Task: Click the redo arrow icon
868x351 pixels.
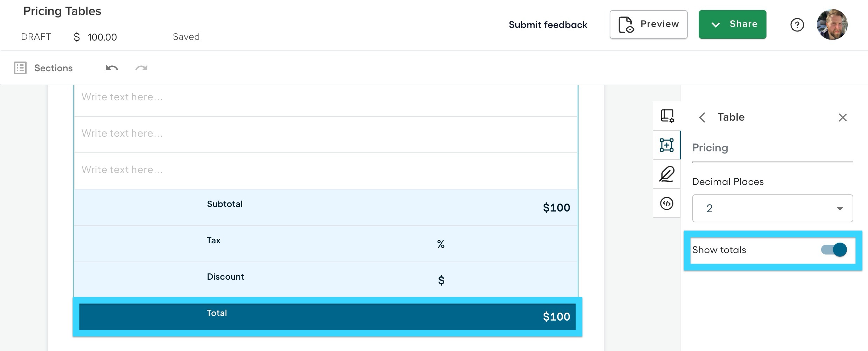Action: point(141,68)
